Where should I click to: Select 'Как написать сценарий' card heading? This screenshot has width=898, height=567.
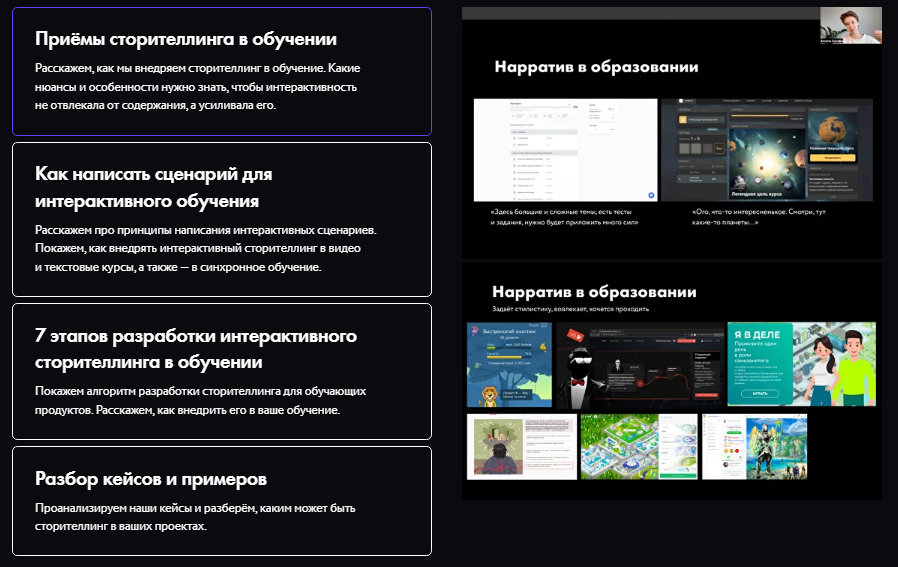pyautogui.click(x=153, y=187)
